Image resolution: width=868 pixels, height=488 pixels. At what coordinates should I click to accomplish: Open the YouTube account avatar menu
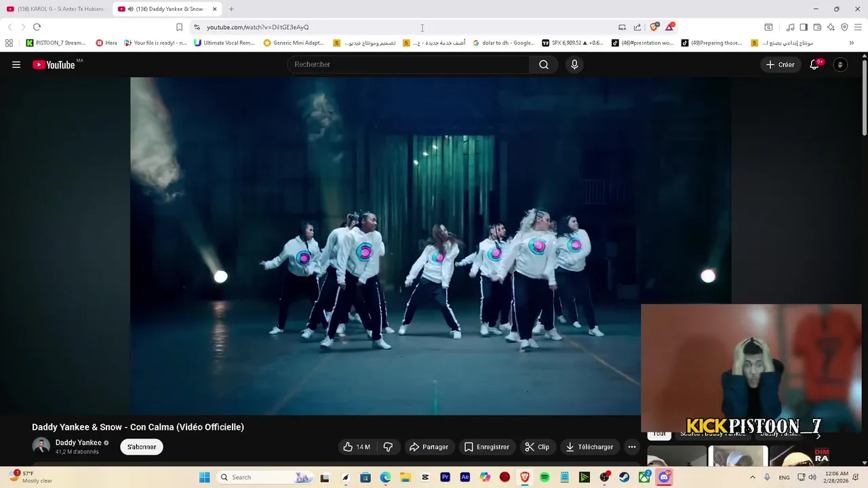[x=840, y=64]
